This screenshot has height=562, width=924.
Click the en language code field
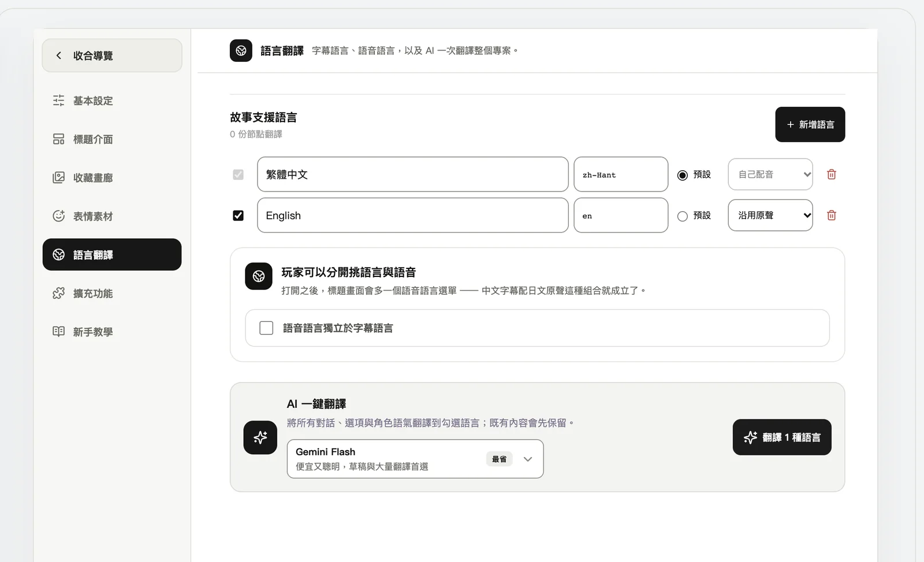coord(621,215)
